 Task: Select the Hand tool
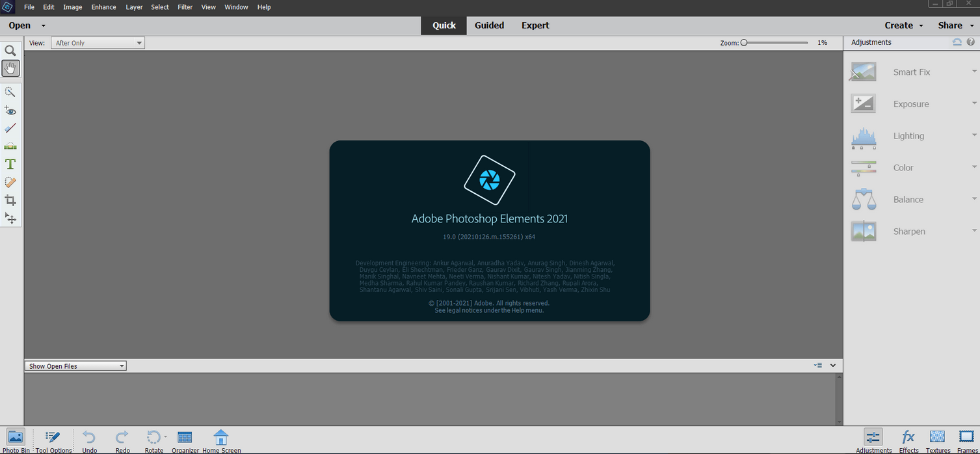(x=10, y=68)
